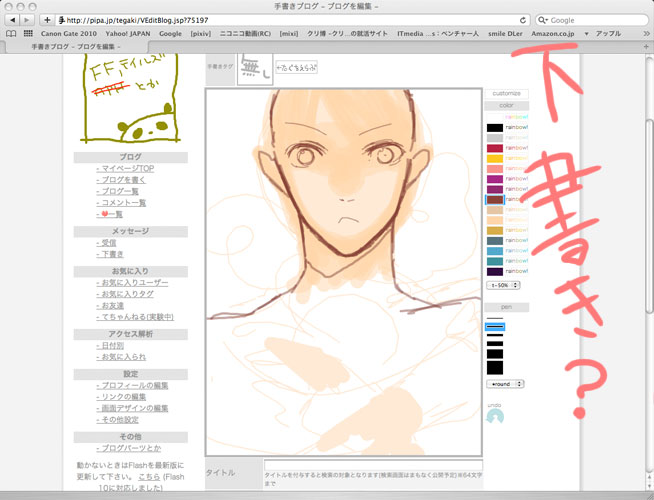Pick the yellow color swatch

coord(495,158)
